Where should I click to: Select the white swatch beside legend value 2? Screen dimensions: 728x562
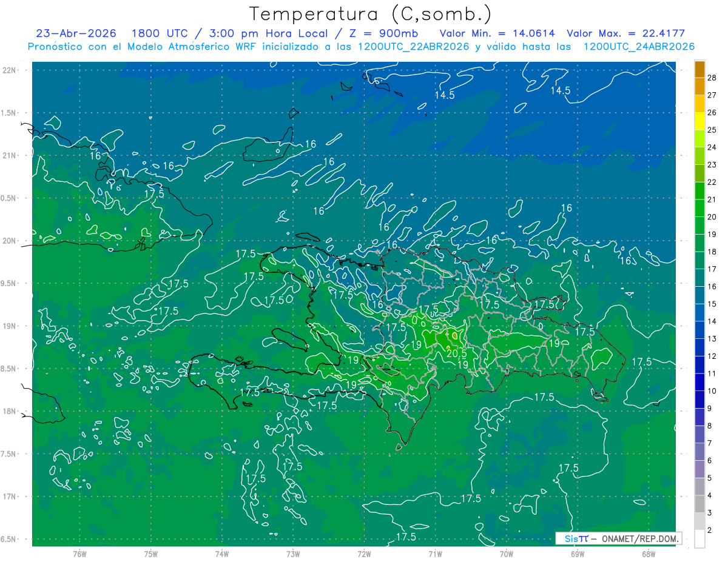[x=699, y=538]
